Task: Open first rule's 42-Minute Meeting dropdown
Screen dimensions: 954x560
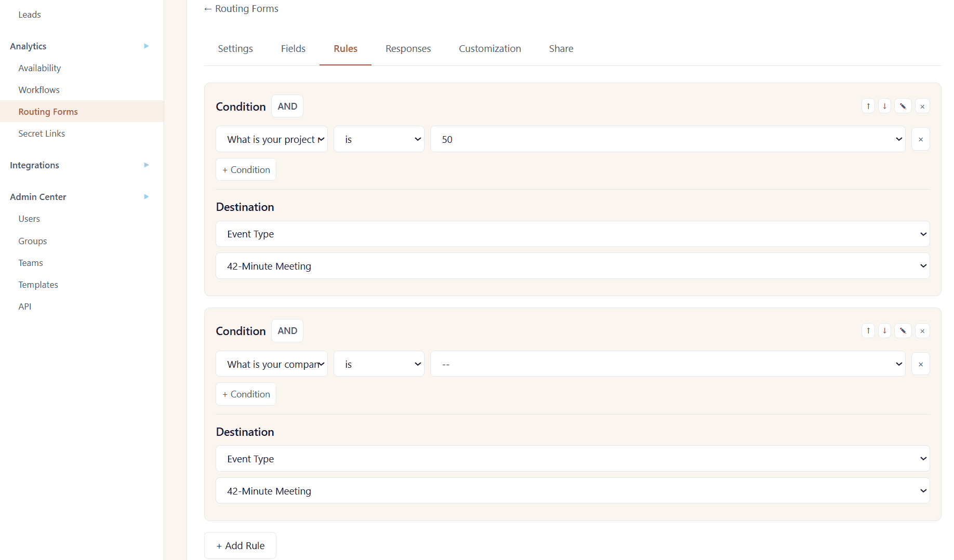Action: (x=573, y=266)
